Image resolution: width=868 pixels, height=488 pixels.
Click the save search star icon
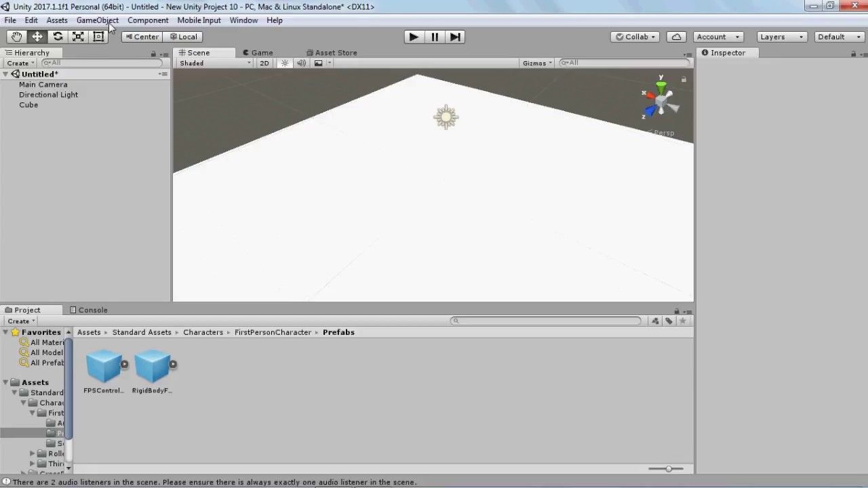683,321
